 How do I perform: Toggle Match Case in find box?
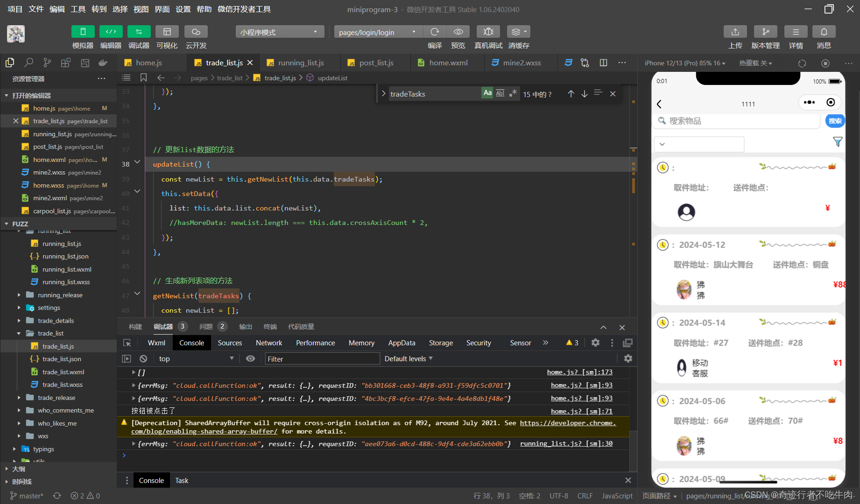[x=487, y=93]
